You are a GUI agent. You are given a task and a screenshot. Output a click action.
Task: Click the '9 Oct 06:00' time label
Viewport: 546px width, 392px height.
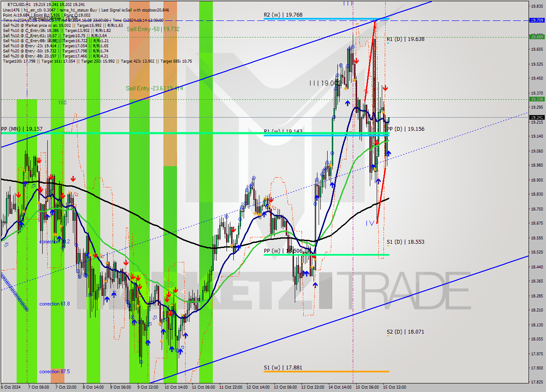coord(121,387)
